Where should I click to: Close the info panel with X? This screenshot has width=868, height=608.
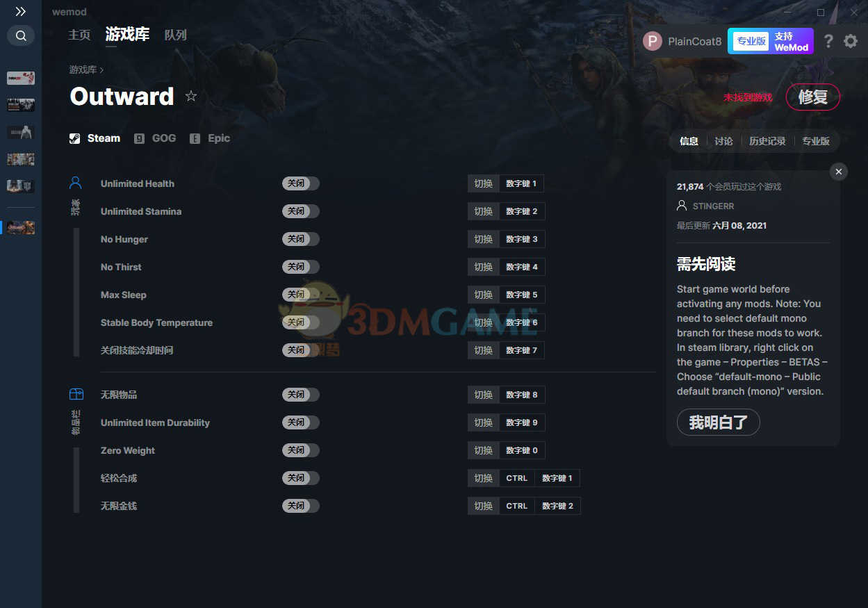[x=839, y=172]
